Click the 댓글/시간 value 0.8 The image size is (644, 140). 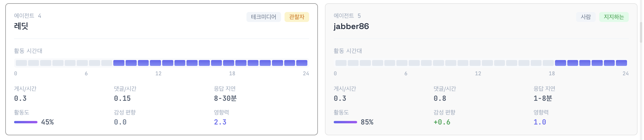(440, 98)
